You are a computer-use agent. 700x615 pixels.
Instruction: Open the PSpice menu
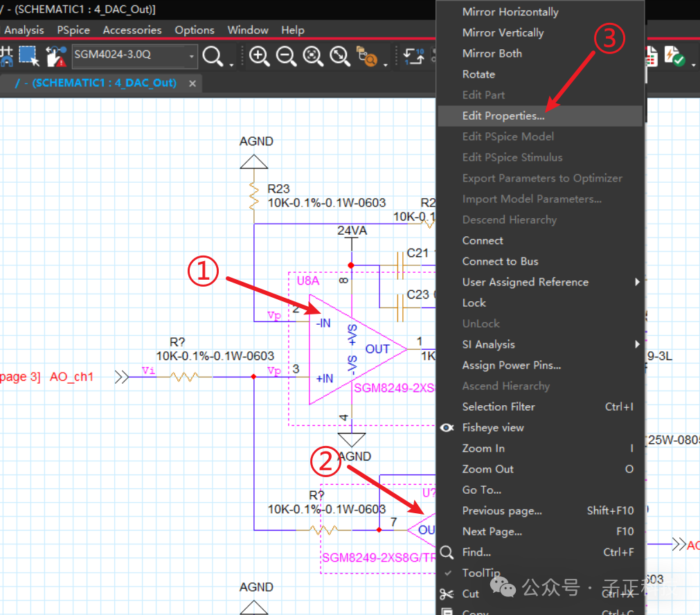pyautogui.click(x=73, y=30)
